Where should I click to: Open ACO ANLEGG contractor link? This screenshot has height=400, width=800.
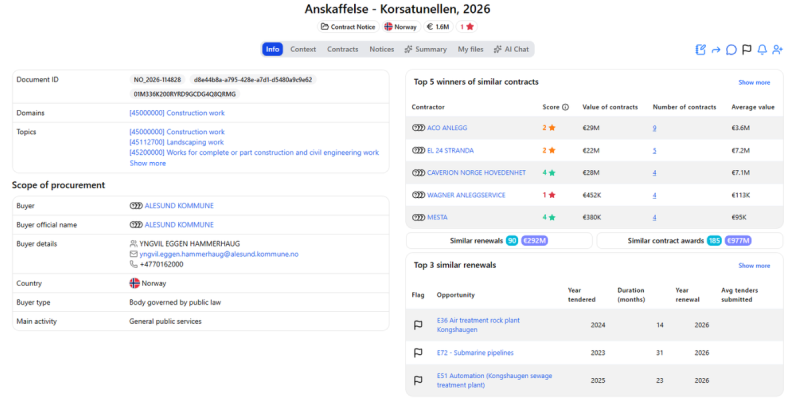pos(447,128)
